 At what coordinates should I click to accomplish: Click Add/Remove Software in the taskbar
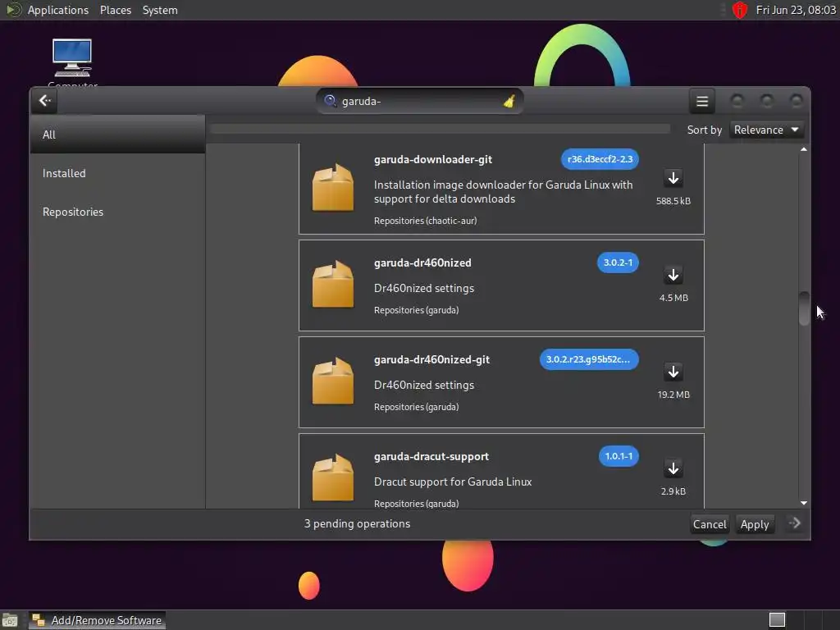[97, 620]
